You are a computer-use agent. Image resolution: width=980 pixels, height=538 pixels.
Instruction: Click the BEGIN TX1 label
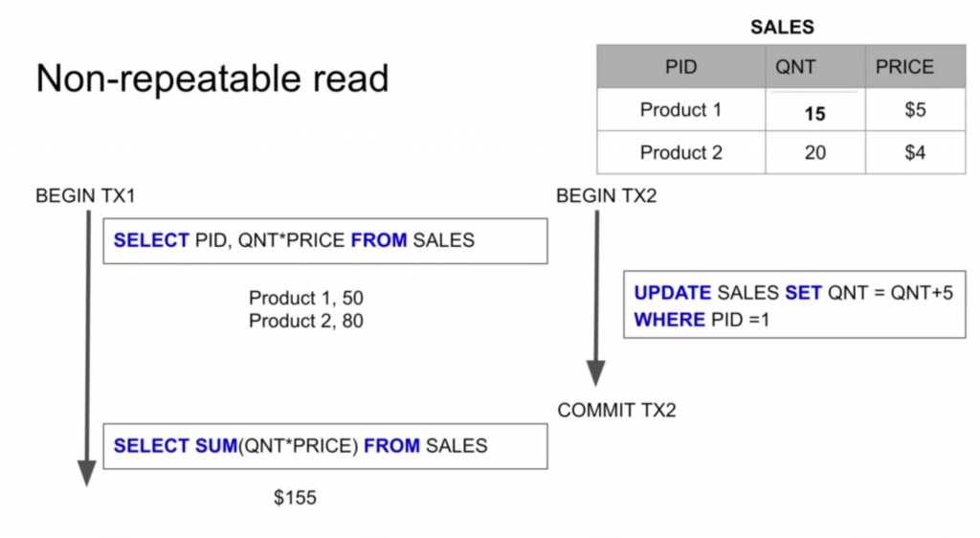pyautogui.click(x=85, y=196)
